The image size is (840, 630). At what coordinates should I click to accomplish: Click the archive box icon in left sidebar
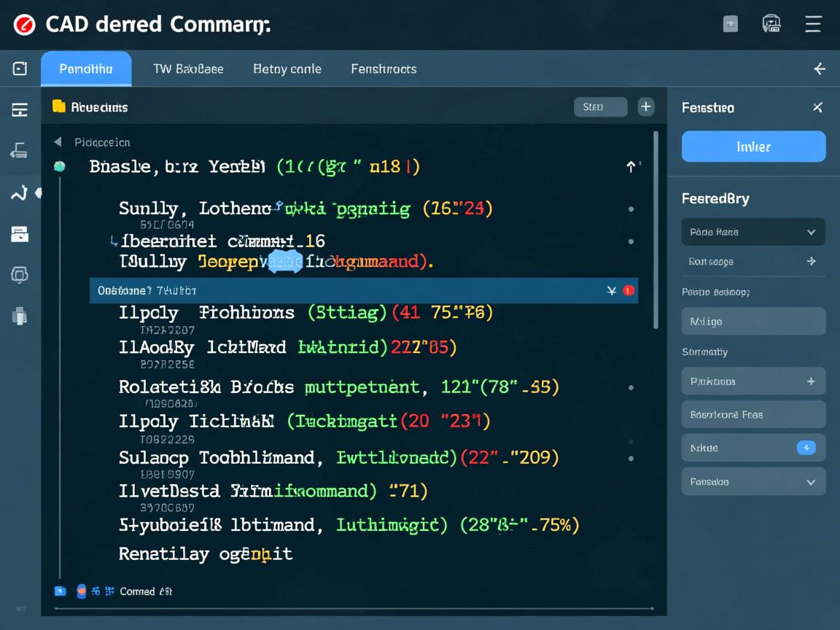[x=20, y=234]
